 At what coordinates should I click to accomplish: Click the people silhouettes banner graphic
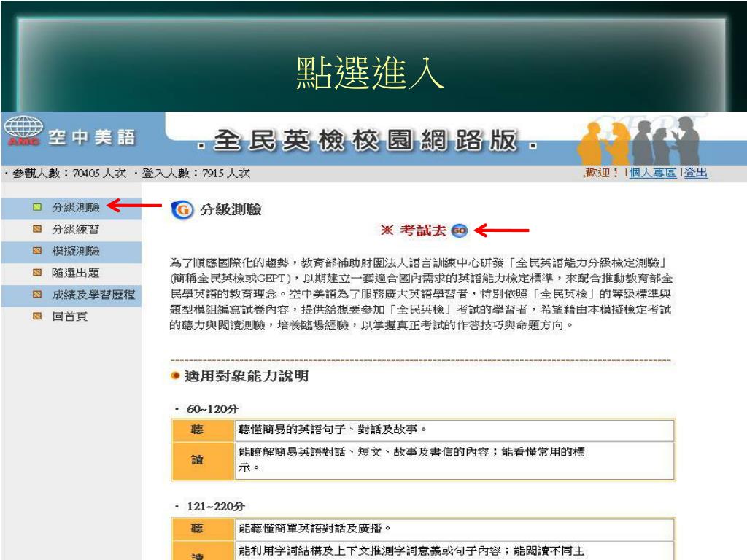pos(638,141)
